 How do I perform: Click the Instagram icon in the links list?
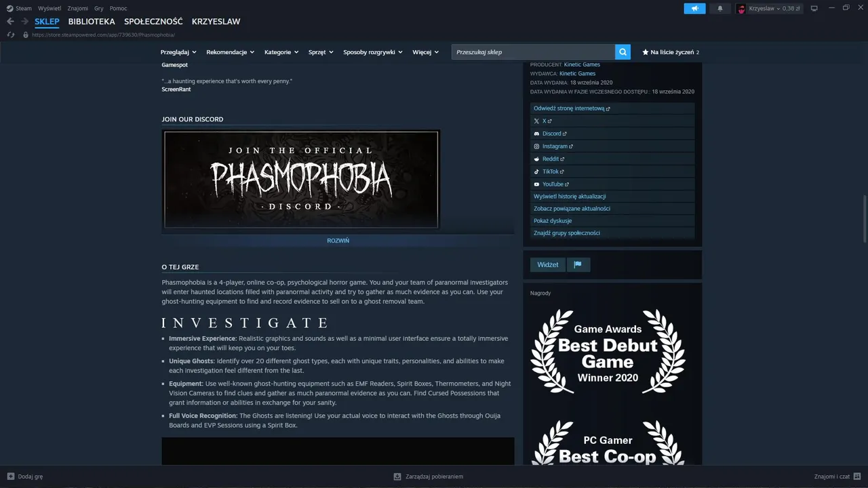coord(536,146)
